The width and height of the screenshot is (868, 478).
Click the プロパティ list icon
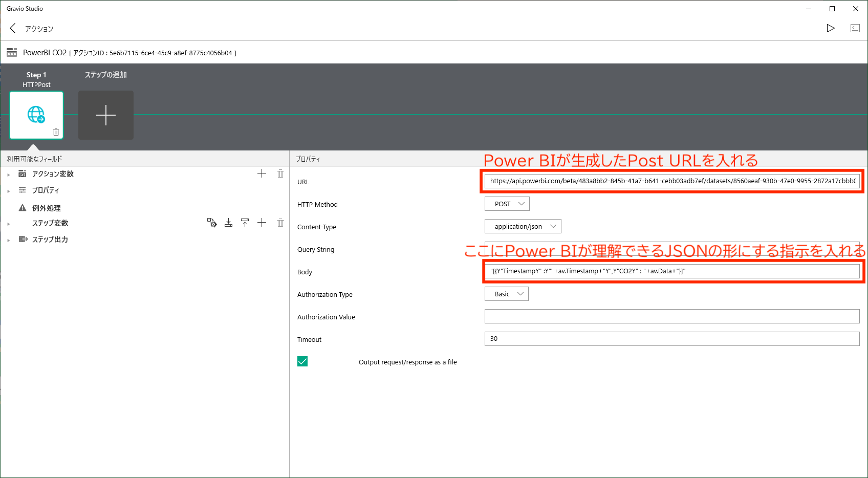tap(23, 190)
